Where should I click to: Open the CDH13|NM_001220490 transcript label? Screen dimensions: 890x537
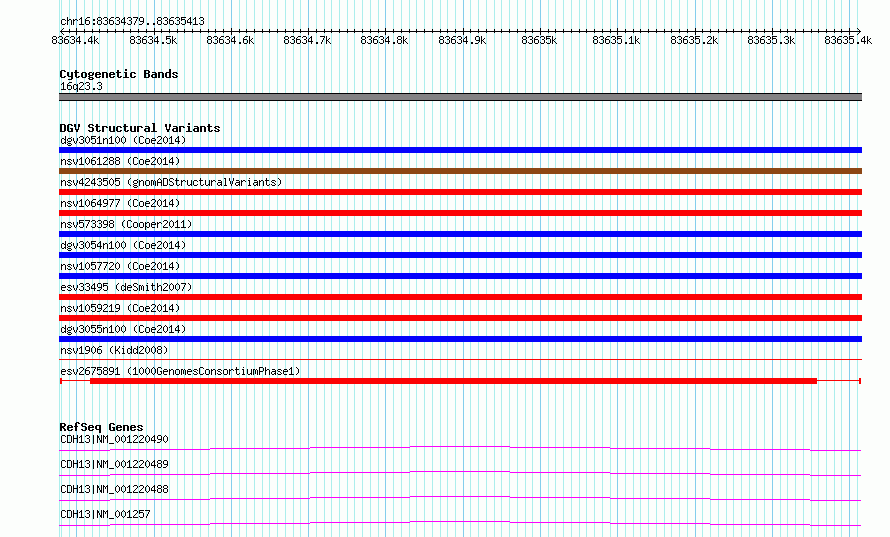point(114,439)
